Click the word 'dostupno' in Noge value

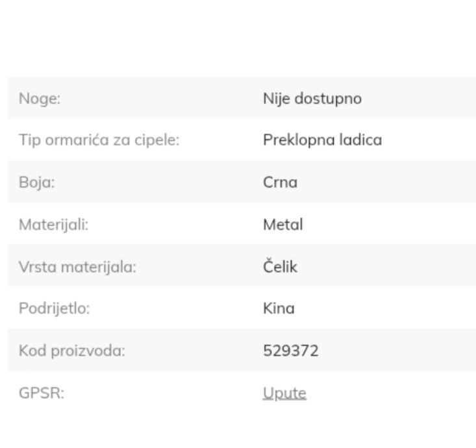[328, 99]
